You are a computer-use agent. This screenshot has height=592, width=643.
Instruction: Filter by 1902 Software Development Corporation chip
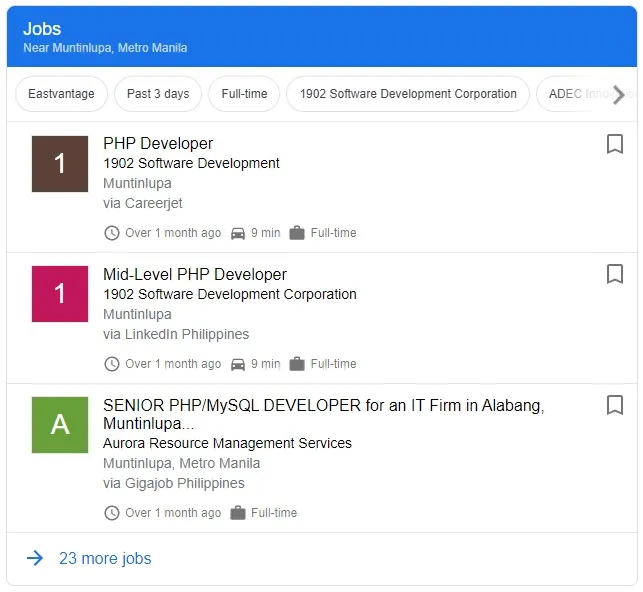pos(408,94)
